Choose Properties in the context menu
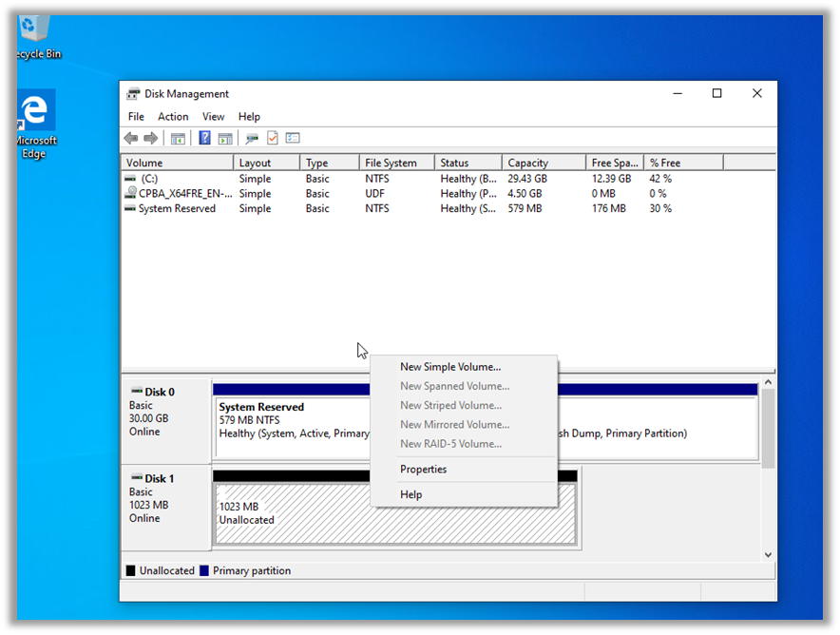This screenshot has width=840, height=635. pyautogui.click(x=464, y=469)
